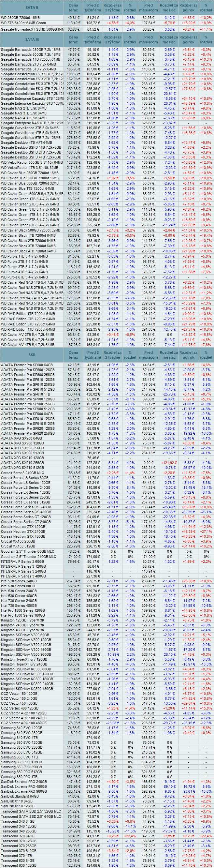Screen dimensions: 214x868
Task: Select Crucial MX100 512GB
Action: coord(18,546)
